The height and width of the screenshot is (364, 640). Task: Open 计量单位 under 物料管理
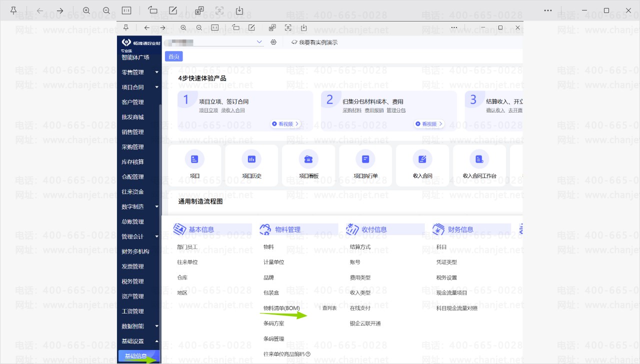pos(273,262)
